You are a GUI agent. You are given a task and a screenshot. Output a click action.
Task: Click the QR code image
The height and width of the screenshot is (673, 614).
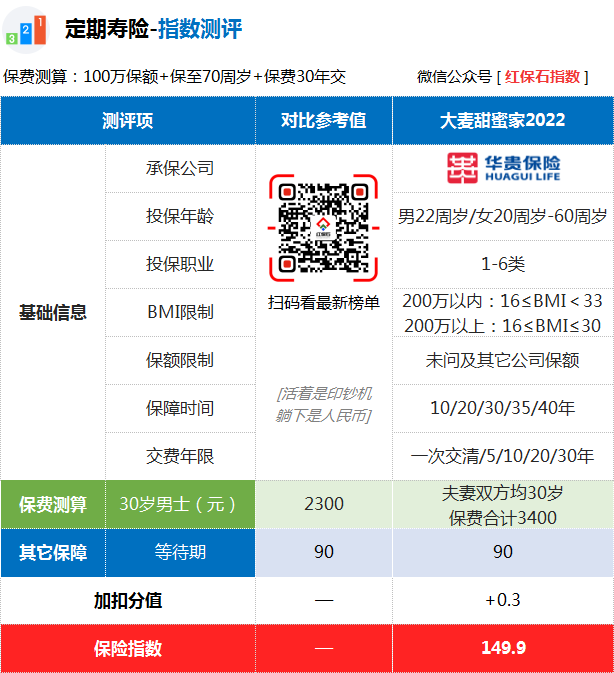(x=324, y=227)
